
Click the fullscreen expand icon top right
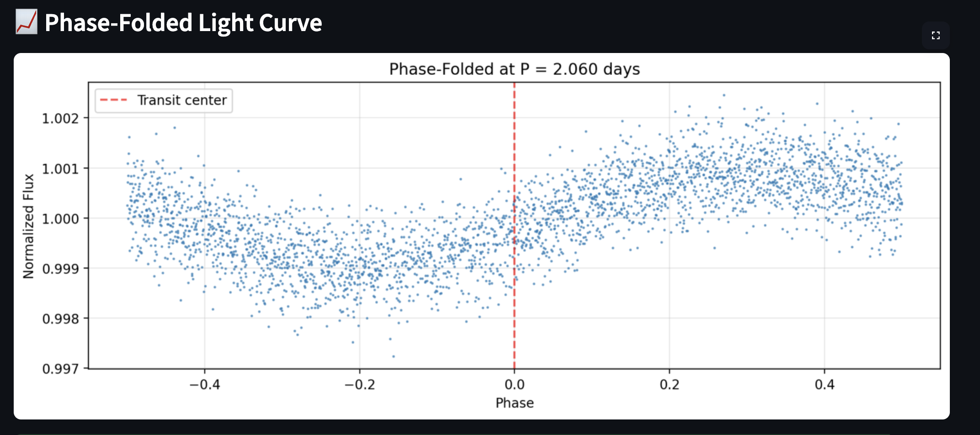(936, 35)
